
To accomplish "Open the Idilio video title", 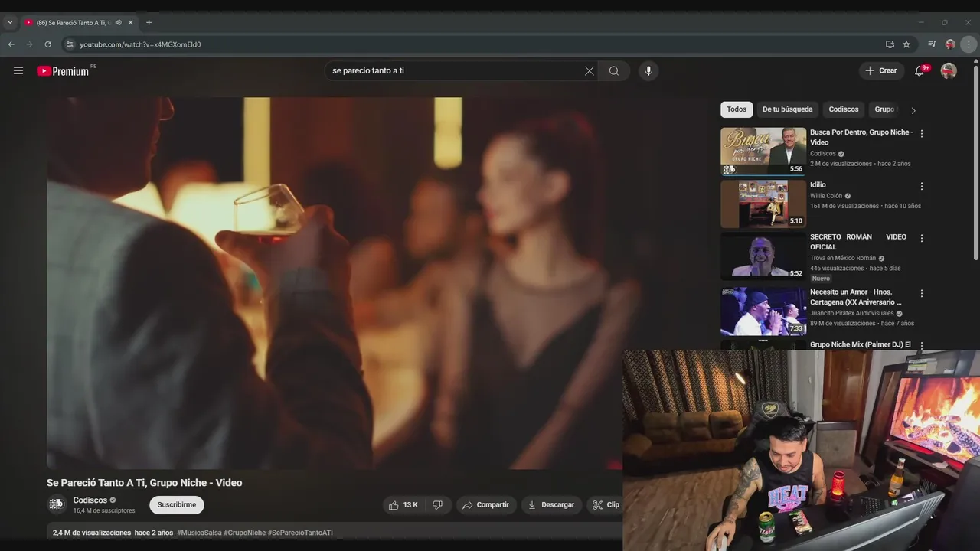I will [x=818, y=185].
